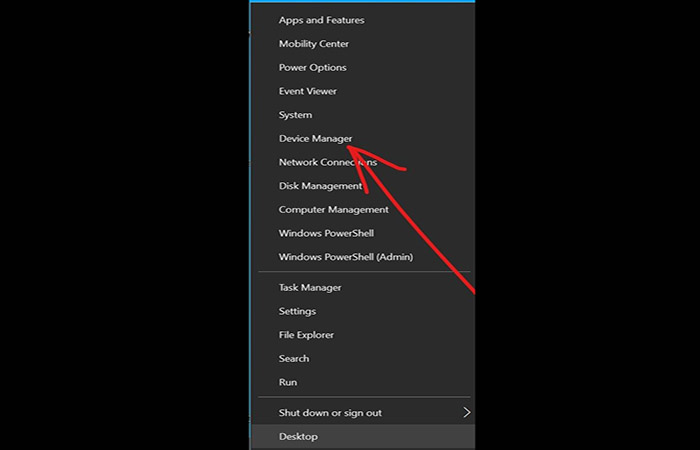Launch File Explorer
The image size is (700, 450).
coord(362,335)
